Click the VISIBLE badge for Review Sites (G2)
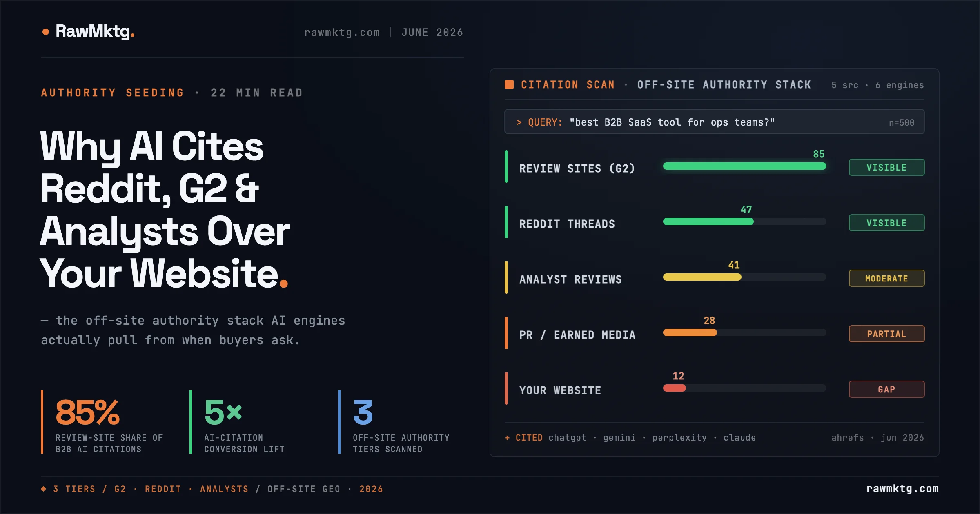The image size is (980, 514). click(x=886, y=167)
